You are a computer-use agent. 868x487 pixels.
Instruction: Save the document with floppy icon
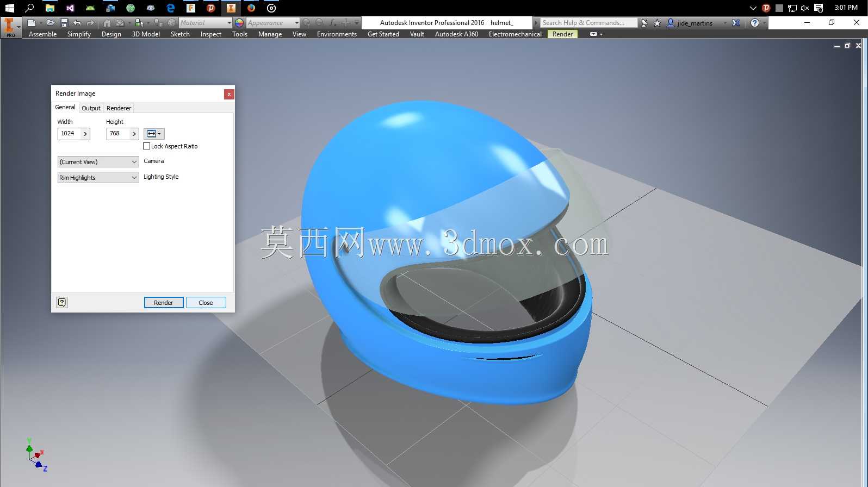click(x=64, y=23)
